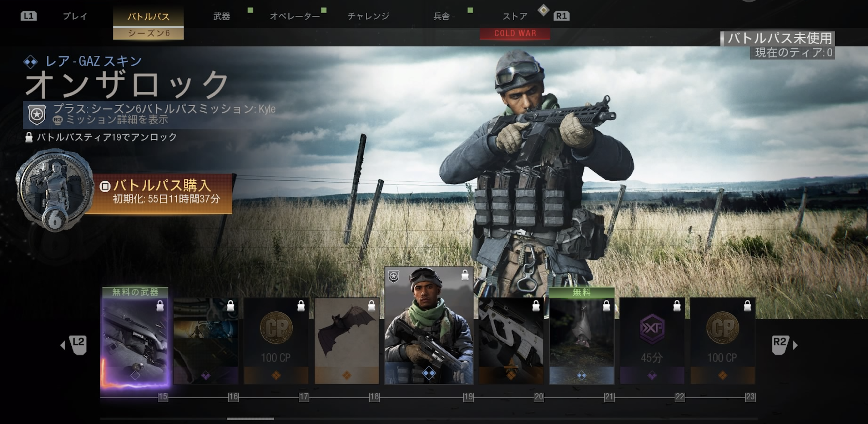868x424 pixels.
Task: Select tier 16 reward card
Action: click(x=206, y=341)
